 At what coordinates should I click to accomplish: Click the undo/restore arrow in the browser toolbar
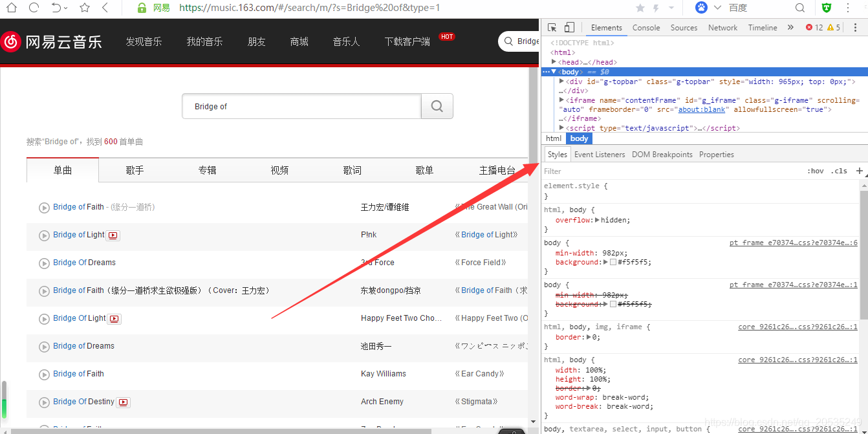click(x=56, y=8)
